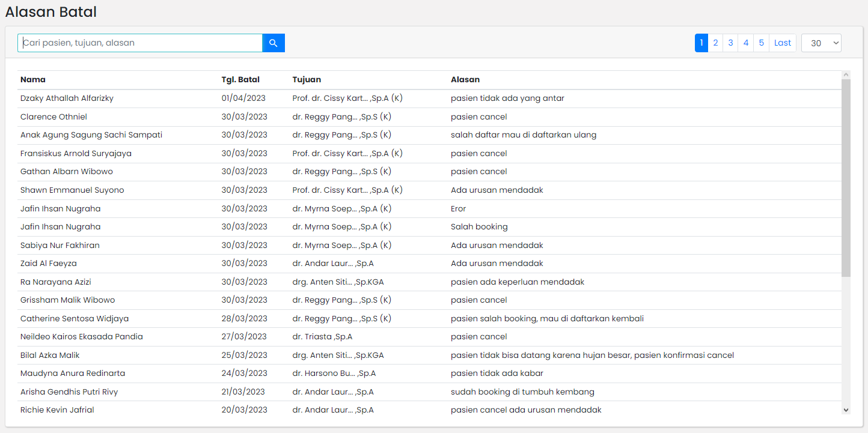Focus the patient search input field
Screen dimensions: 868x433
[140, 43]
